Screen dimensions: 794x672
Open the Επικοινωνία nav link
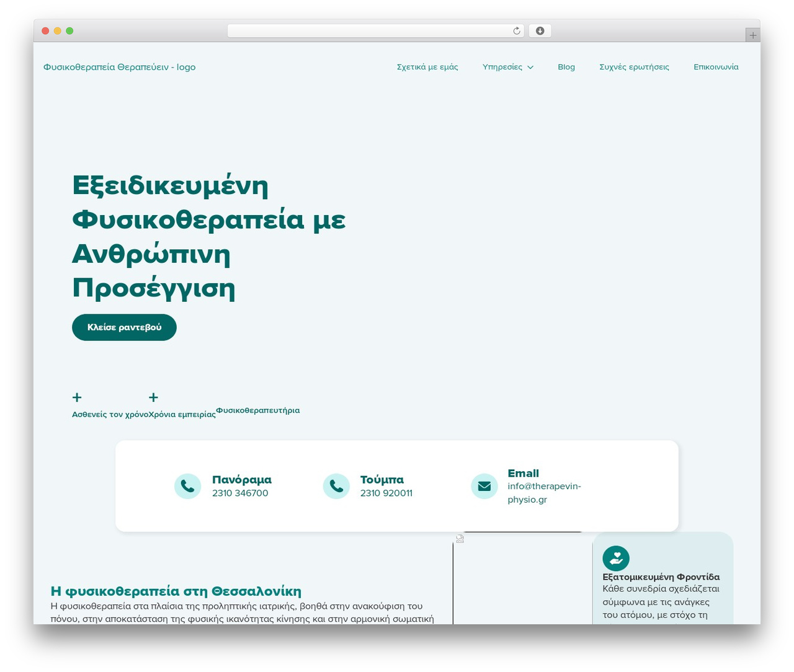point(716,67)
